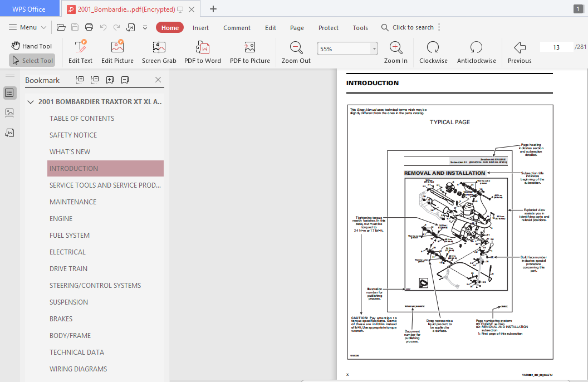Switch to the Comment tab
Viewport: 588px width, 382px height.
point(237,28)
